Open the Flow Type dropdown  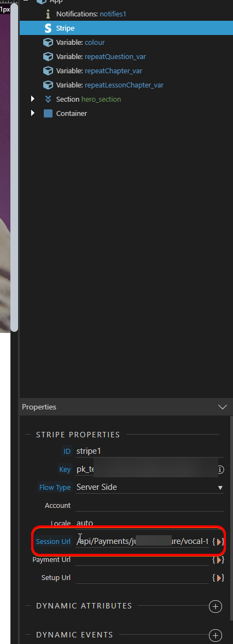(x=149, y=487)
